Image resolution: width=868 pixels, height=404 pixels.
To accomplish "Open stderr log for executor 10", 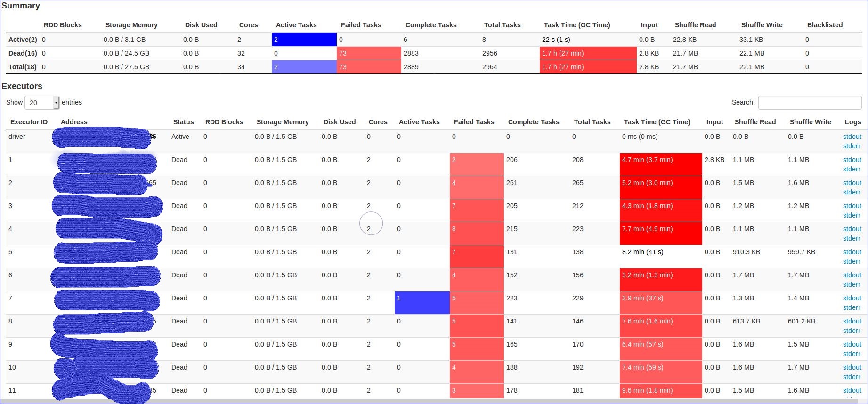I will coord(852,377).
